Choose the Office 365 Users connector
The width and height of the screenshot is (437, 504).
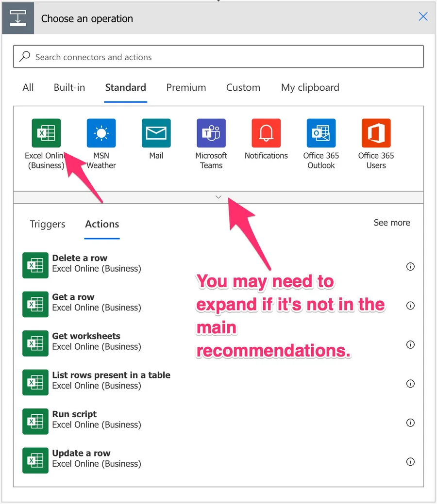[376, 133]
